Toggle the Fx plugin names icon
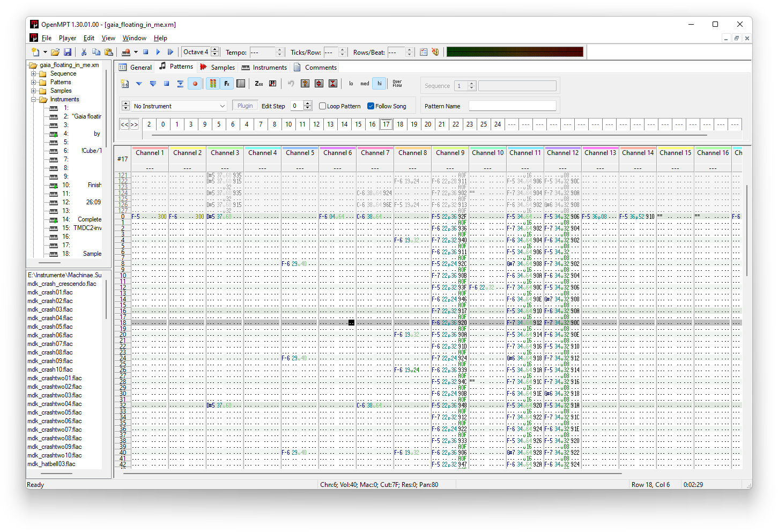This screenshot has width=778, height=532. (x=227, y=84)
